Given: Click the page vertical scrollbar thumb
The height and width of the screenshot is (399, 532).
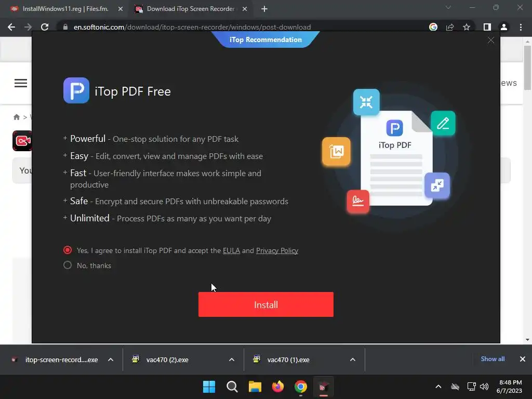Looking at the screenshot, I should pyautogui.click(x=527, y=68).
